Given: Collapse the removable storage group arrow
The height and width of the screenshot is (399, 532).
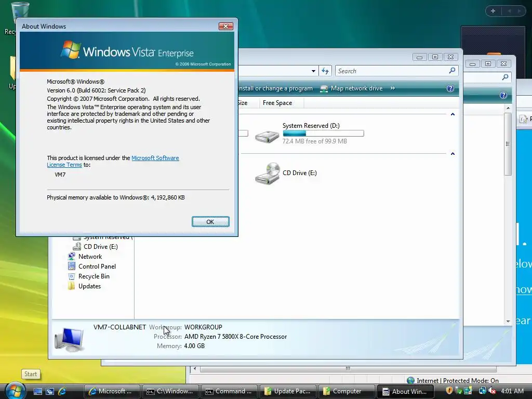Looking at the screenshot, I should pyautogui.click(x=453, y=154).
